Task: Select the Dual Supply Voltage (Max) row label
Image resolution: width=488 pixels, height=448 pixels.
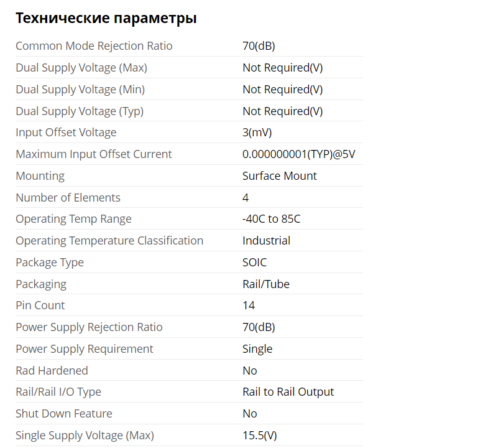Action: pyautogui.click(x=81, y=68)
